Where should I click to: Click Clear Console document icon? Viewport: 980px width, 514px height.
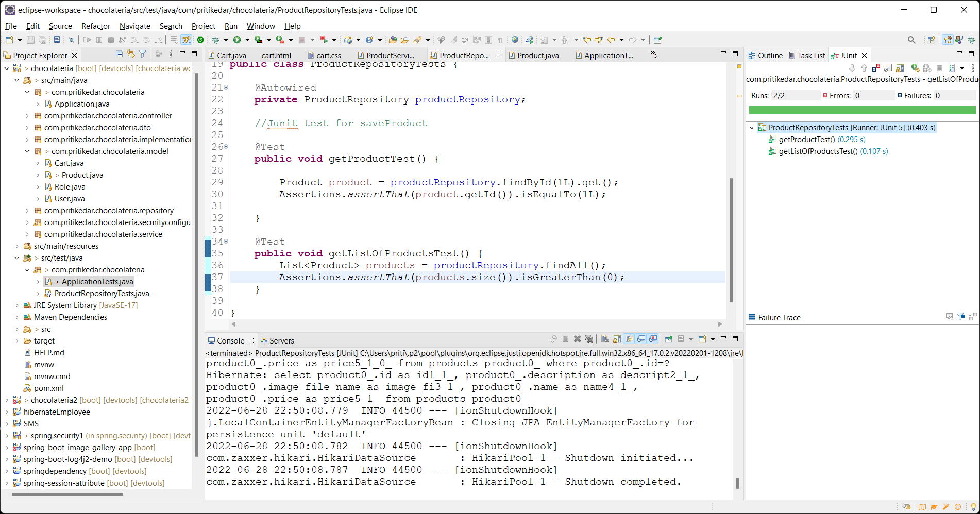(x=605, y=339)
